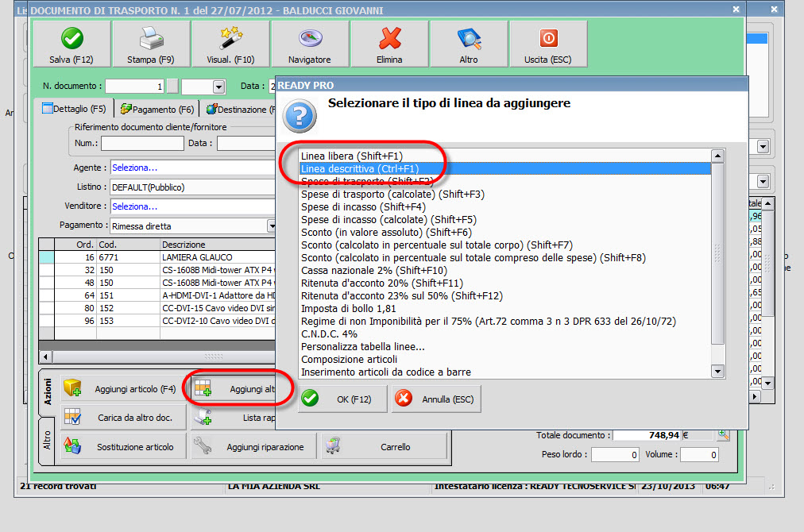Screen dimensions: 804x532
Task: Click the Volume input field
Action: [x=699, y=455]
